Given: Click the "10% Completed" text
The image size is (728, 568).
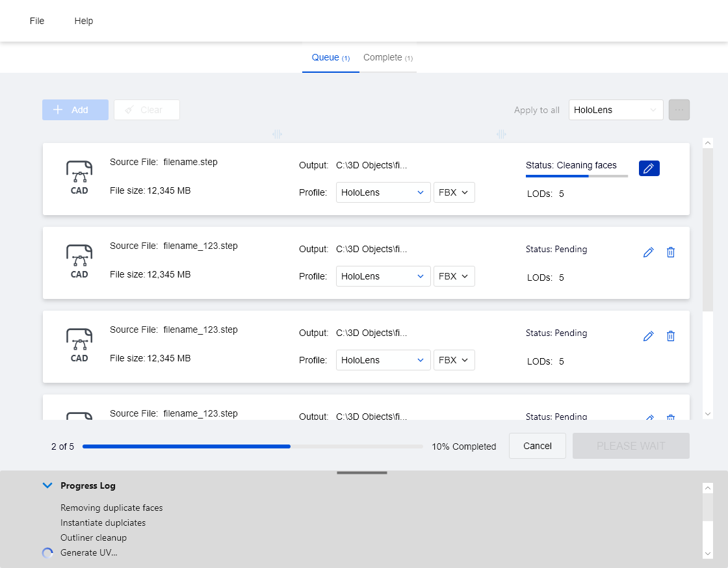Looking at the screenshot, I should click(464, 446).
